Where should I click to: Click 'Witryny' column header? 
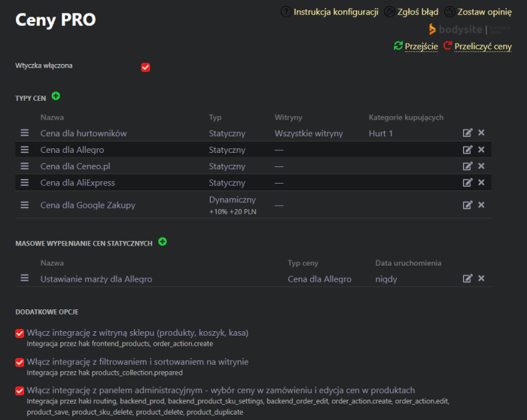[288, 117]
